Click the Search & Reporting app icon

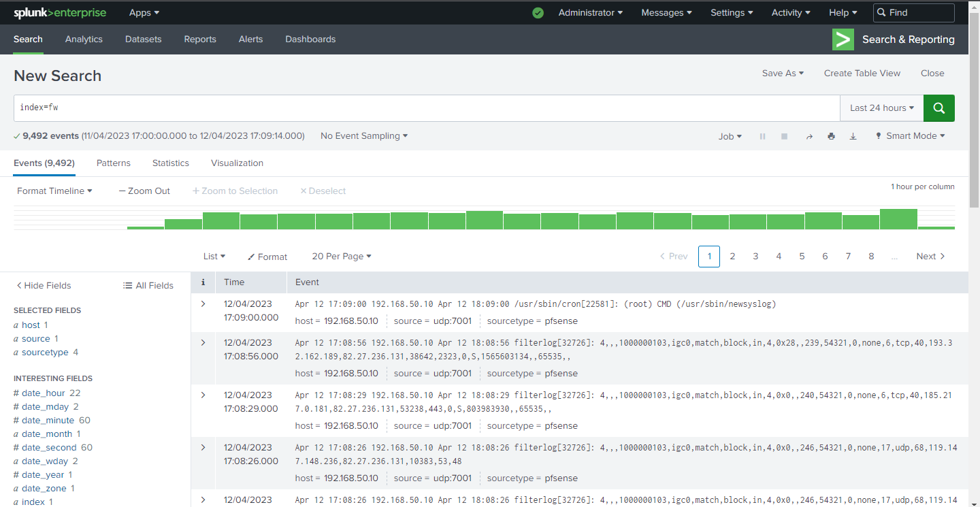[x=843, y=39]
